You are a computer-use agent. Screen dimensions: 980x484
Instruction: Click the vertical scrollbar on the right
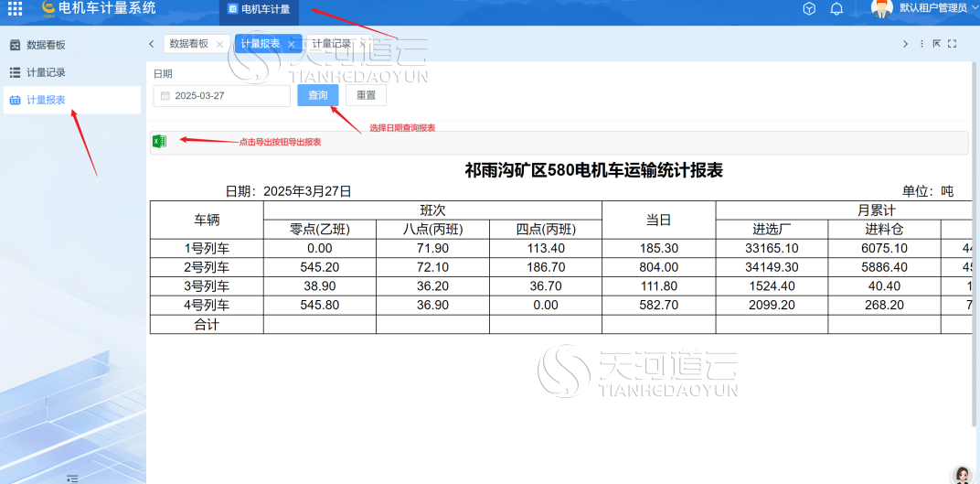[x=975, y=244]
